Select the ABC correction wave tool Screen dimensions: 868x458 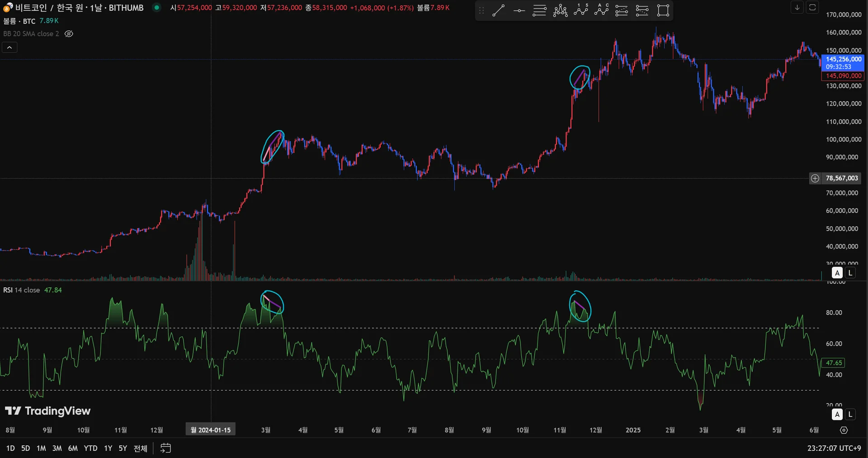[x=601, y=10]
